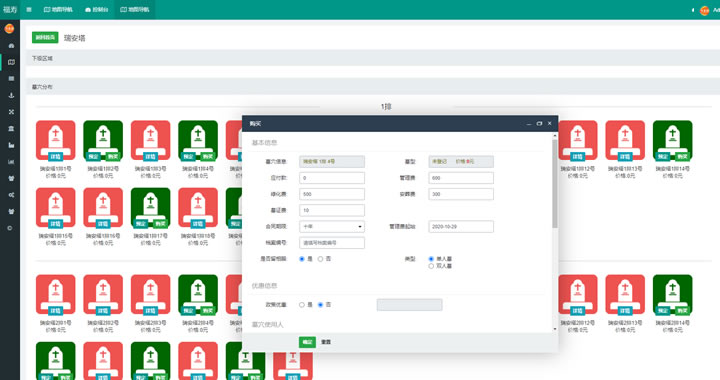720x380 pixels.
Task: Click the 管理费起始 date field 2020-10-29
Action: click(x=461, y=226)
